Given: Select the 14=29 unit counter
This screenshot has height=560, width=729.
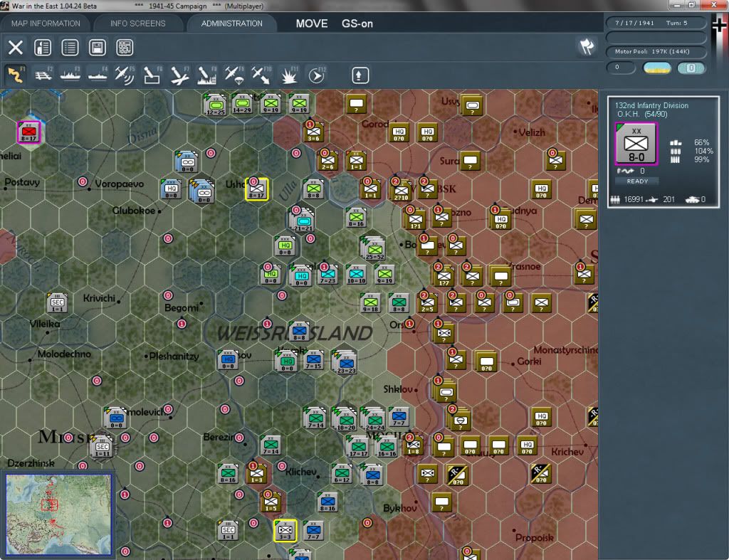Looking at the screenshot, I should (x=242, y=104).
